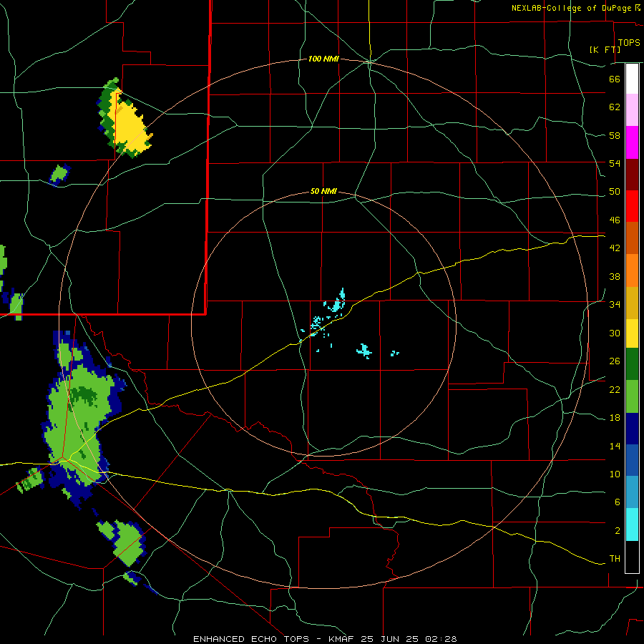Image resolution: width=644 pixels, height=644 pixels.
Task: Click the 14 legend value
Action: (x=615, y=446)
